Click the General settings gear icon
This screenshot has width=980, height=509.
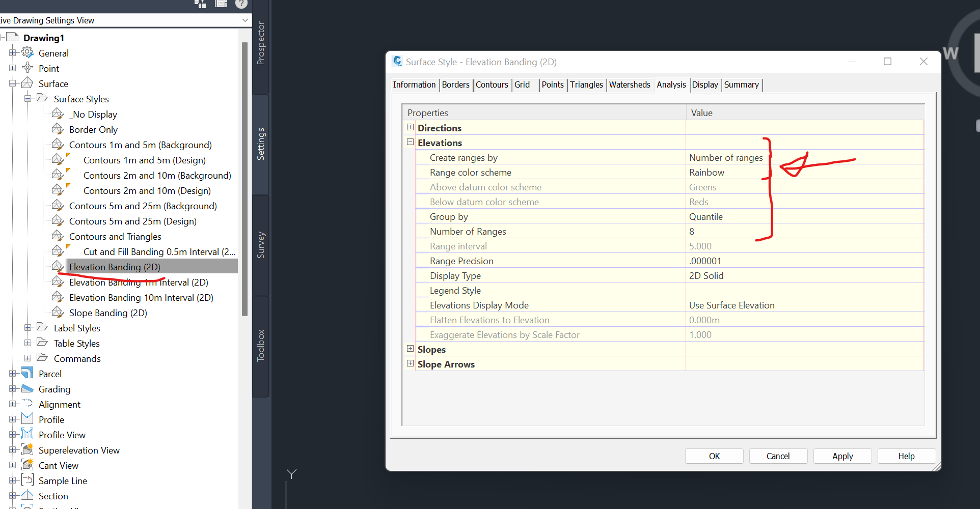pyautogui.click(x=27, y=52)
